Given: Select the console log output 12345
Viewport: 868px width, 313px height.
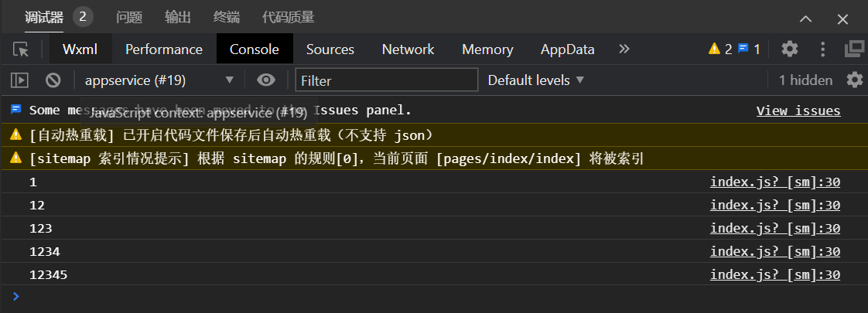Looking at the screenshot, I should coord(49,275).
